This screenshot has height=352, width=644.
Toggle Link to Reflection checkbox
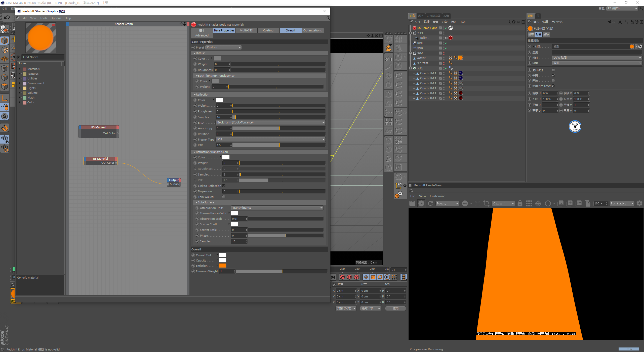pyautogui.click(x=224, y=186)
